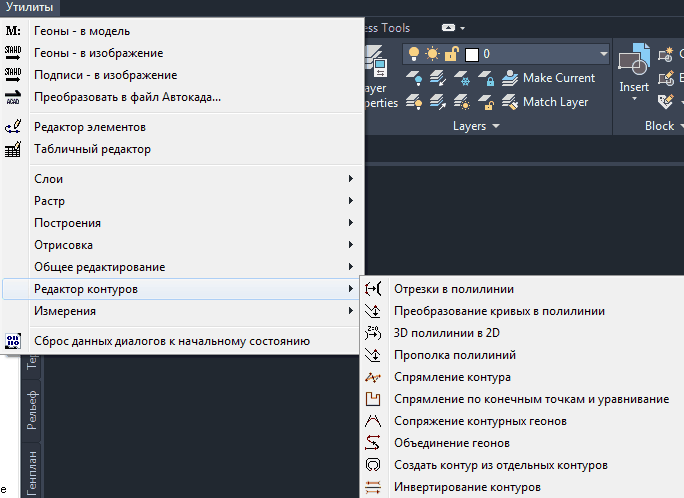Click the 3D полилинии в 2D icon

click(x=373, y=333)
